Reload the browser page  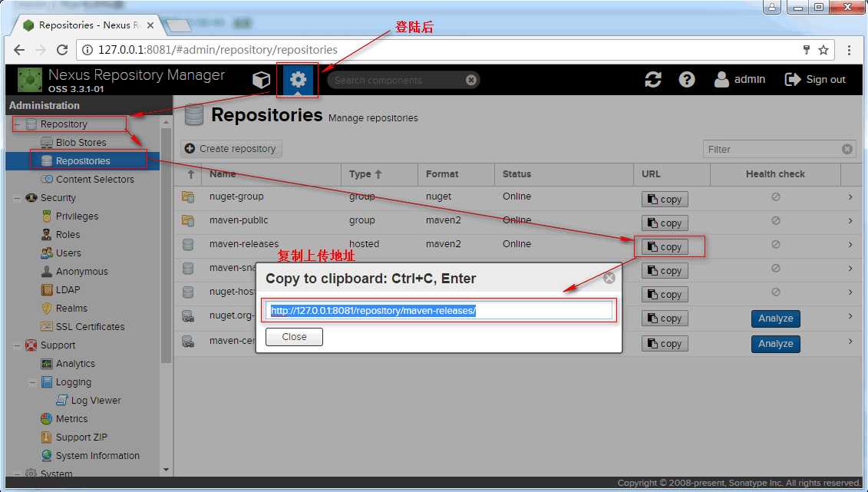(62, 50)
